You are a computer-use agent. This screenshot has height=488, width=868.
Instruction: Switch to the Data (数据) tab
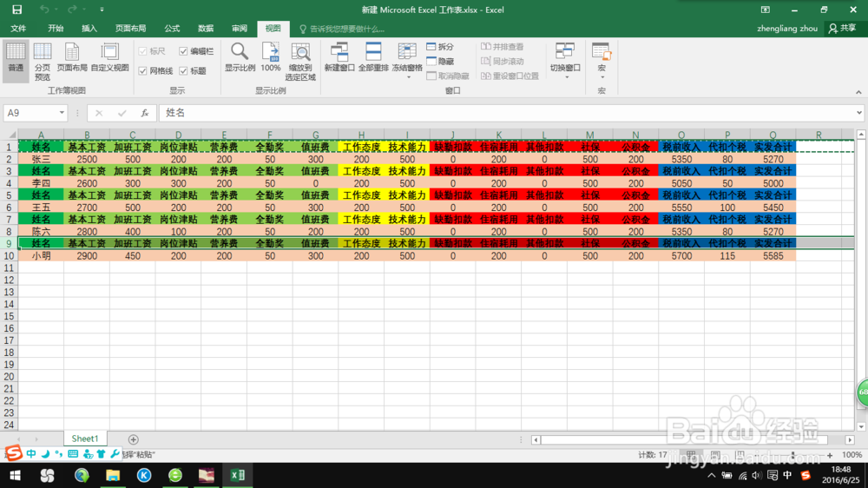(x=206, y=29)
